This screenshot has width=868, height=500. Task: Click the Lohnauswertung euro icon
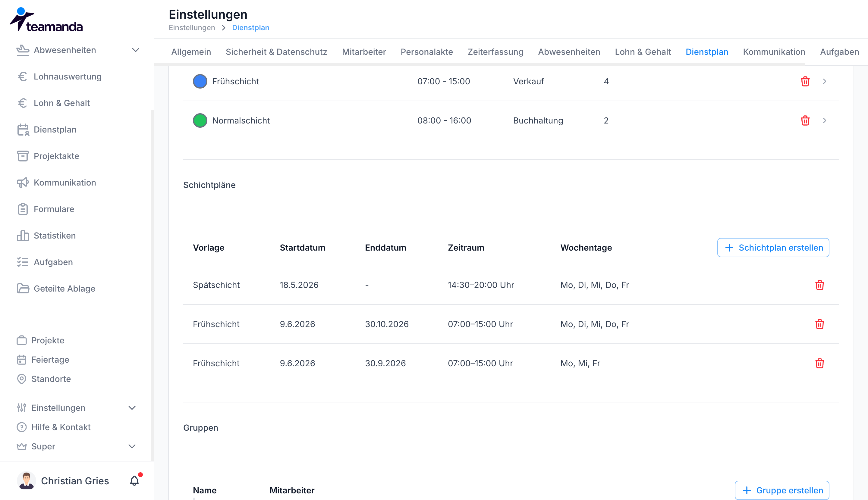[x=23, y=77]
